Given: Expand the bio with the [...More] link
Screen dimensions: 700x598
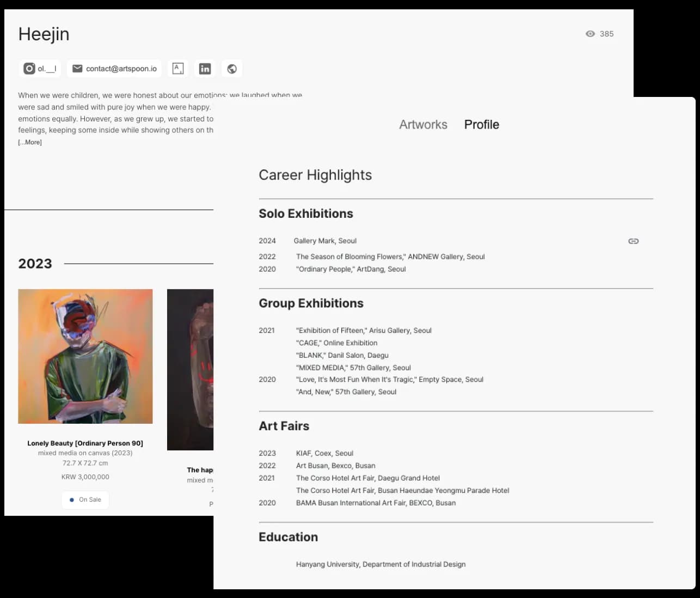Looking at the screenshot, I should point(30,142).
